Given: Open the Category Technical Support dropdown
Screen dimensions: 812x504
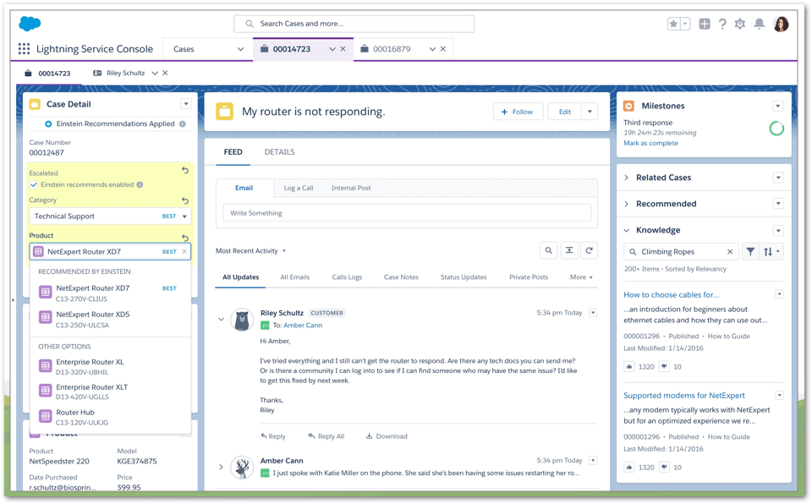Looking at the screenshot, I should click(x=184, y=216).
